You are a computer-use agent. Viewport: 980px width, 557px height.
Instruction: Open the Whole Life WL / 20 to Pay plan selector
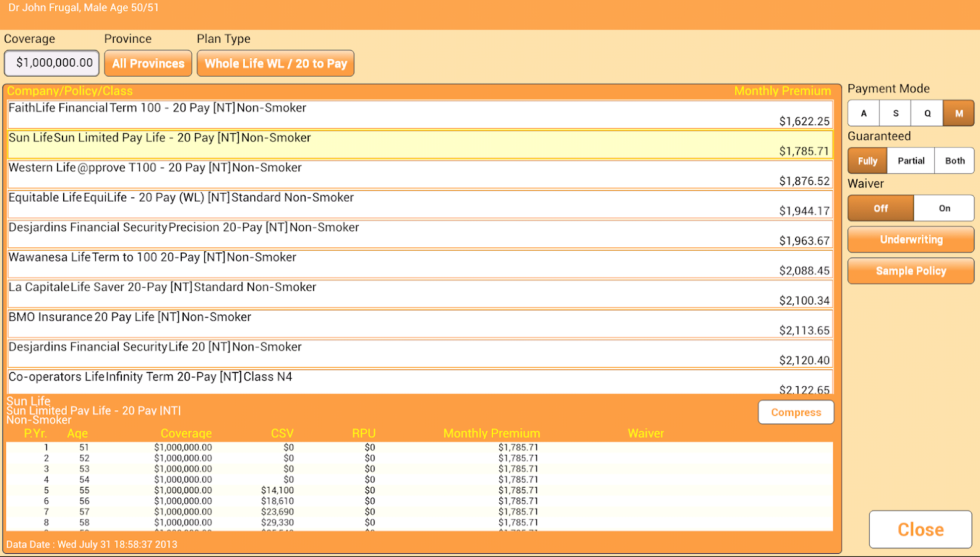coord(275,63)
